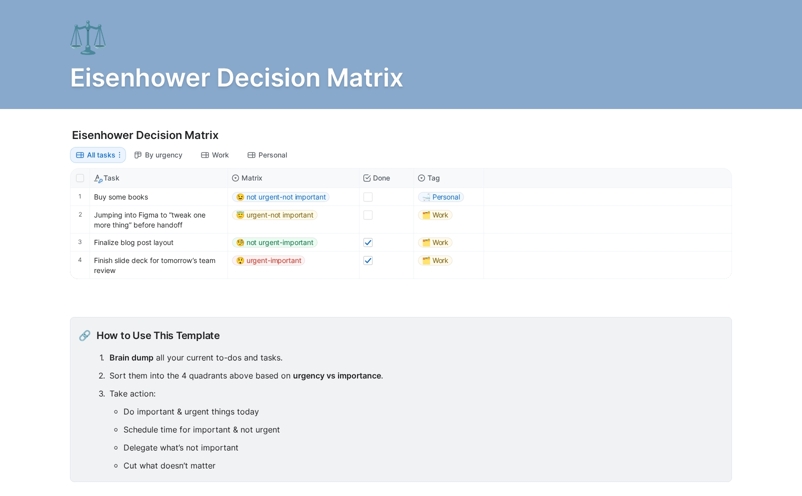Click the Brain dump instruction line
802x496 pixels.
[x=196, y=357]
